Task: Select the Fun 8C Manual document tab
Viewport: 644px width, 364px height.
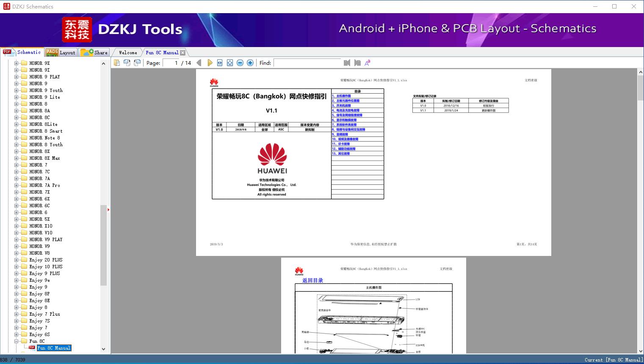Action: pyautogui.click(x=162, y=53)
